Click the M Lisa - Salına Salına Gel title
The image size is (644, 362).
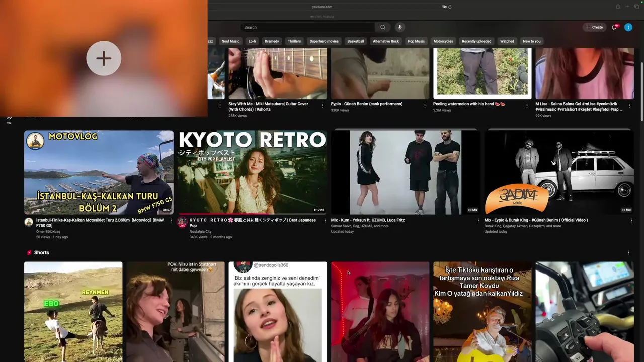[x=579, y=106]
